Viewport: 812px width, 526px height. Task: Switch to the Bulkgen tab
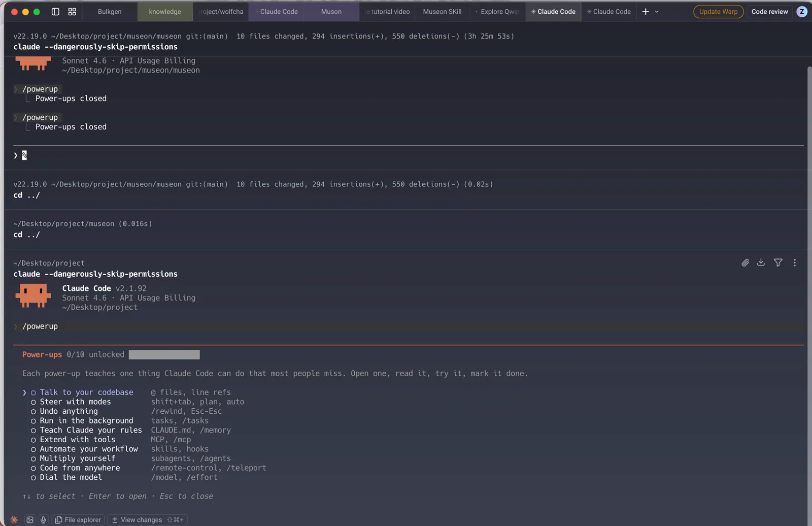(110, 12)
